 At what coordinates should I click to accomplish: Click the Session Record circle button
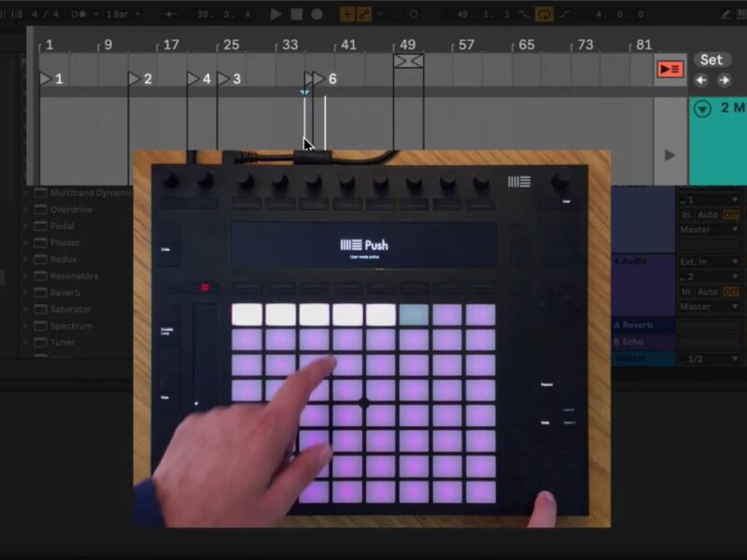tap(414, 14)
